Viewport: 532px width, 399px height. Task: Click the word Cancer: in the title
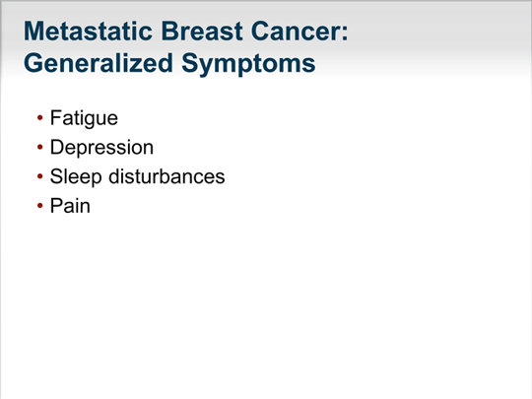(x=299, y=32)
